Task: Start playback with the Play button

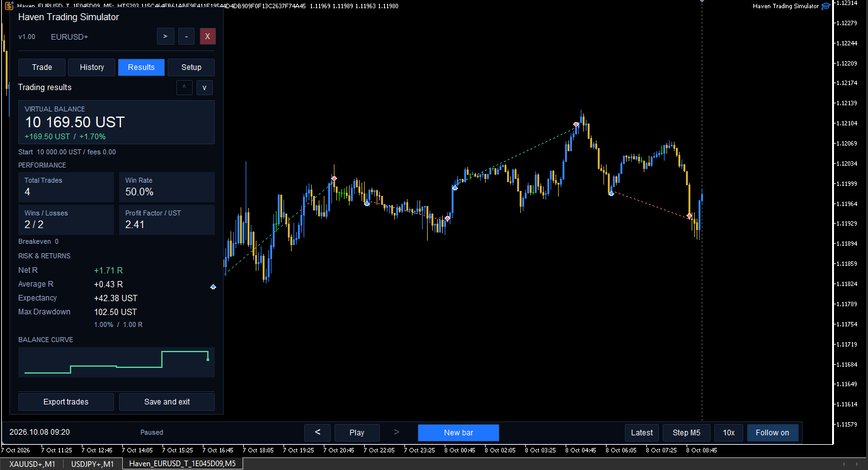Action: pyautogui.click(x=357, y=433)
